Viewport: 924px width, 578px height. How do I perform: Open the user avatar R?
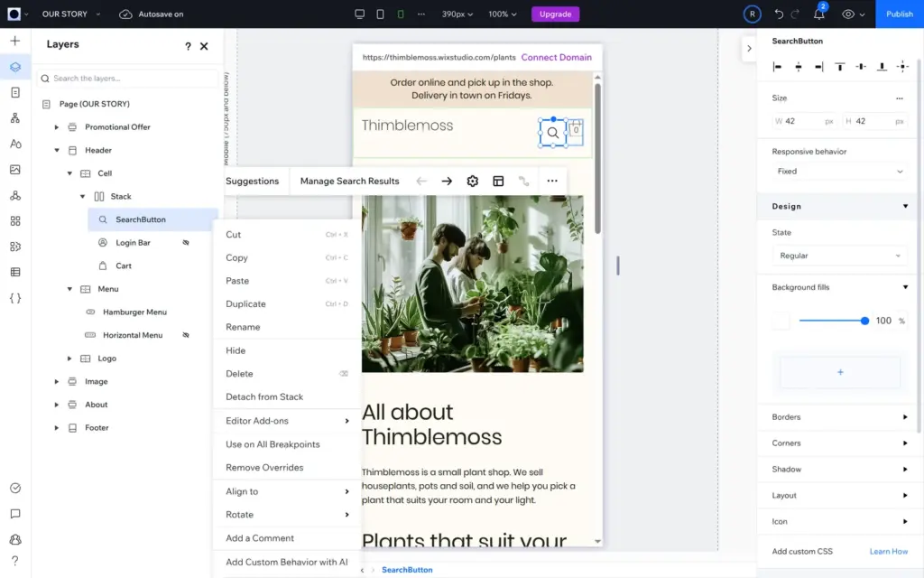pos(752,14)
